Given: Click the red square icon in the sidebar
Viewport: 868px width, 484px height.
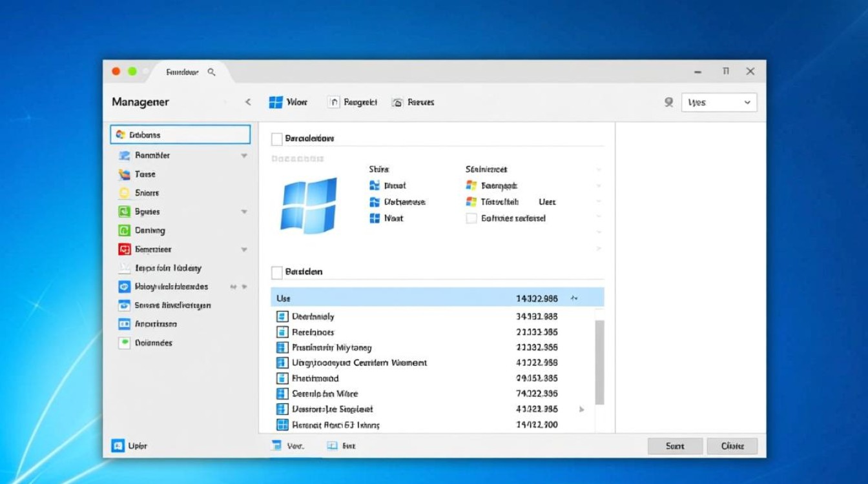Looking at the screenshot, I should pos(124,249).
